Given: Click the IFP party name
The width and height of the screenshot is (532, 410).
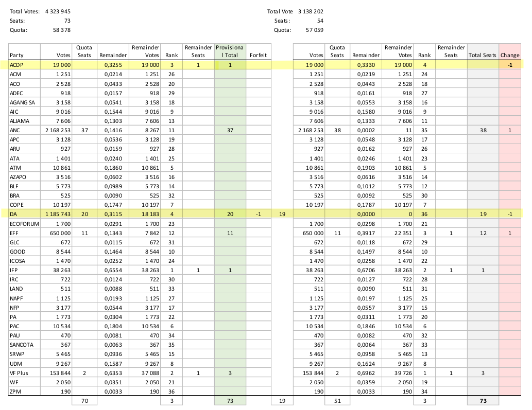Looking at the screenshot, I should pos(13,271).
